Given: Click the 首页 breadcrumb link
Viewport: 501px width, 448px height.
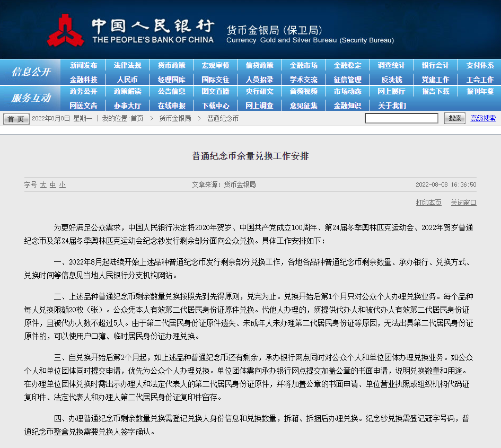Looking at the screenshot, I should [x=137, y=119].
